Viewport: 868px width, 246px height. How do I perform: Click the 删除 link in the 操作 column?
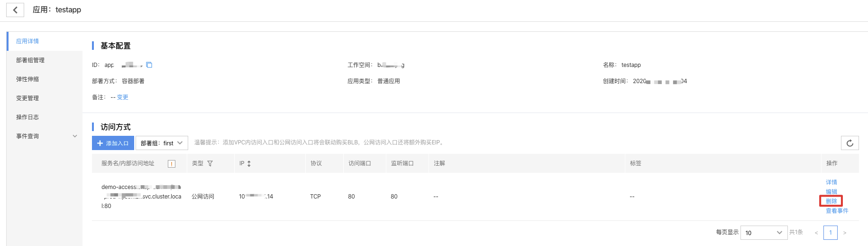tap(831, 201)
